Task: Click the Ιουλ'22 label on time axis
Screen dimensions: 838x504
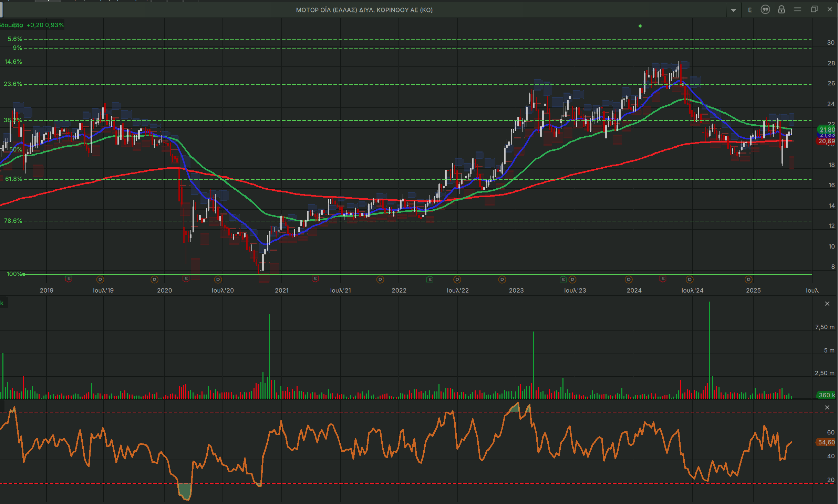Action: pos(458,291)
